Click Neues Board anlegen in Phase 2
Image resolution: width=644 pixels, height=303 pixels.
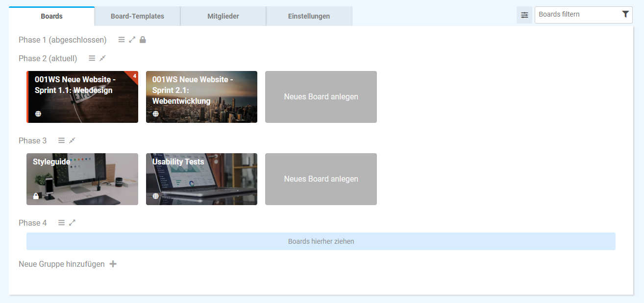[321, 97]
